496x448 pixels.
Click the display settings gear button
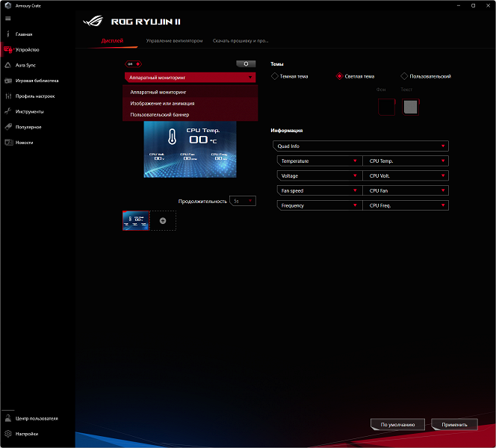point(246,64)
